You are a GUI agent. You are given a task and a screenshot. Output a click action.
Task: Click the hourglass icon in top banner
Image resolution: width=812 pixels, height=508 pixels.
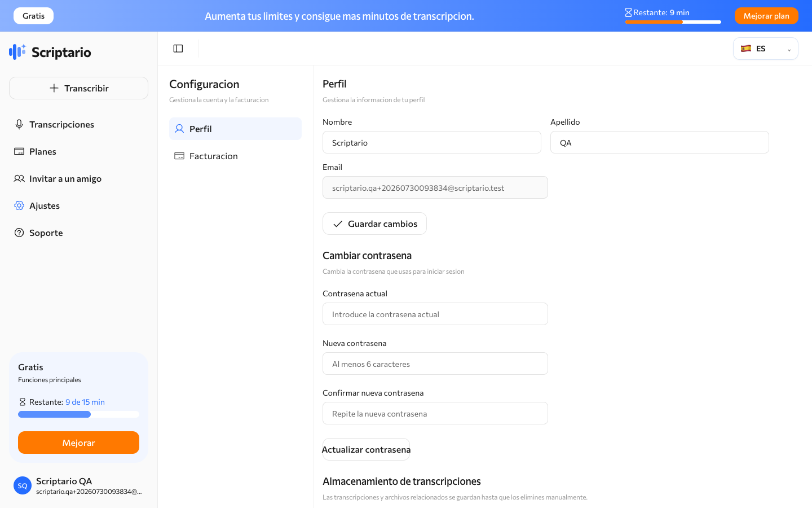pyautogui.click(x=628, y=12)
